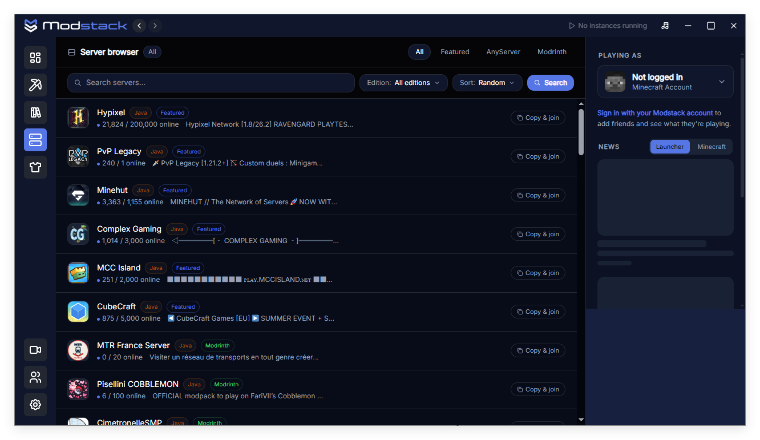760x440 pixels.
Task: Go back with the left arrow
Action: click(139, 26)
